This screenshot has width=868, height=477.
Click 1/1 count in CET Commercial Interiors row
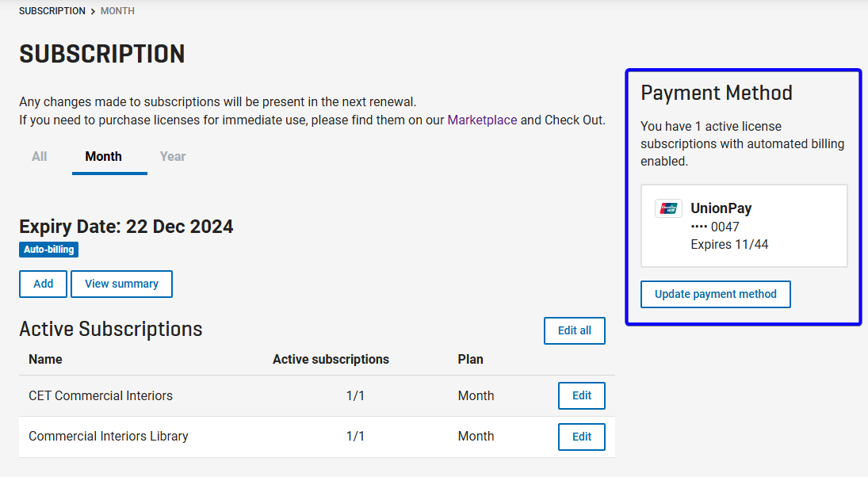click(355, 395)
